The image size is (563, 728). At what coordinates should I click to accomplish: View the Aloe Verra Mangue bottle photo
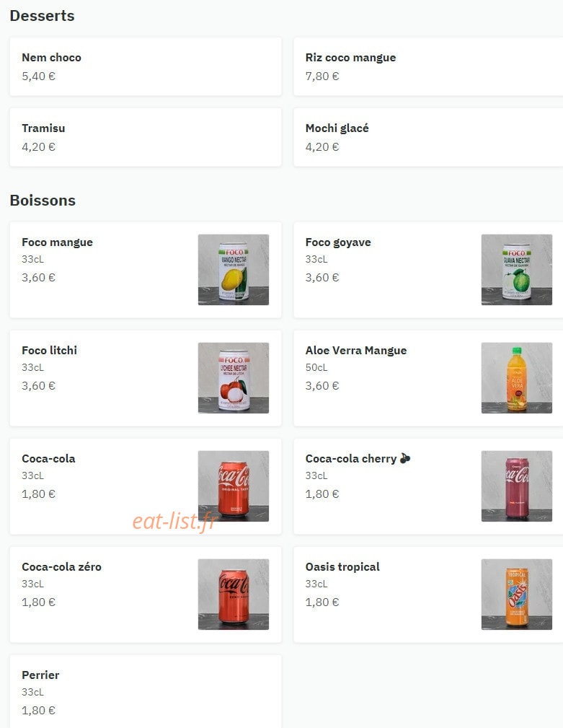tap(517, 378)
